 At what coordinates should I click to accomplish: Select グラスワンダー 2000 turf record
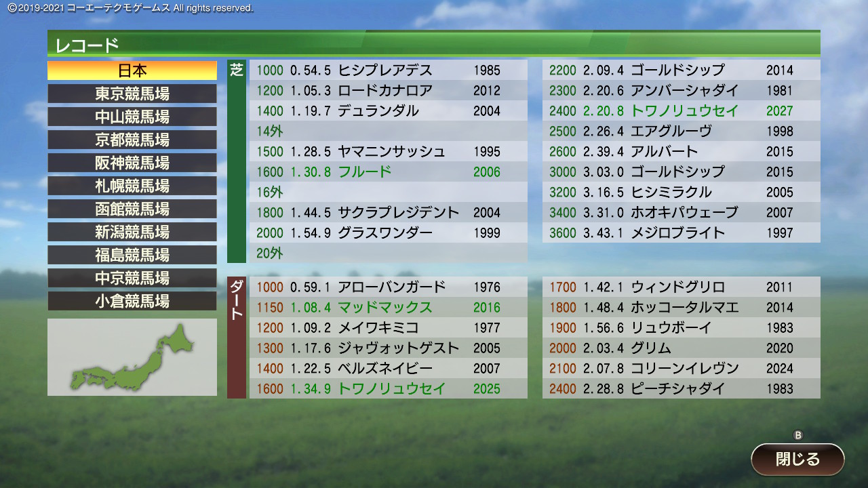click(389, 232)
